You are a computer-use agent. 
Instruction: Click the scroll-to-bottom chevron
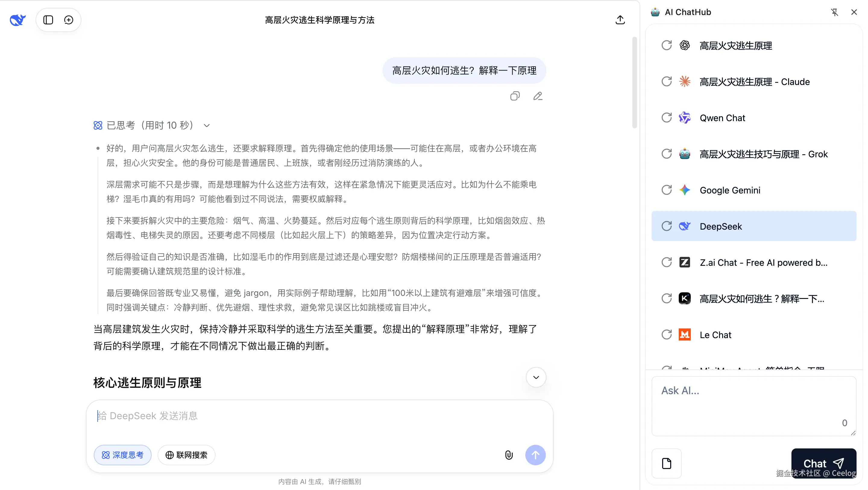coord(536,377)
